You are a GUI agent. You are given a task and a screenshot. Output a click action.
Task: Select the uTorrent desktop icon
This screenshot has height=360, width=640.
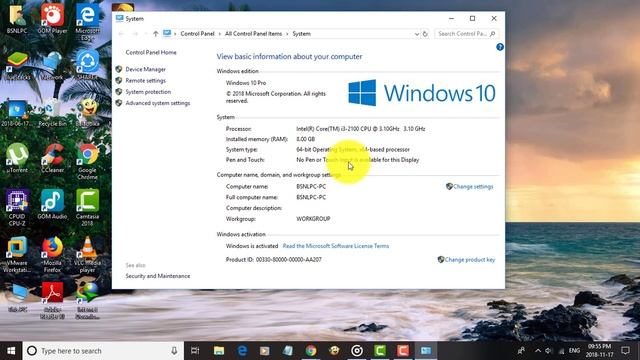(x=17, y=159)
